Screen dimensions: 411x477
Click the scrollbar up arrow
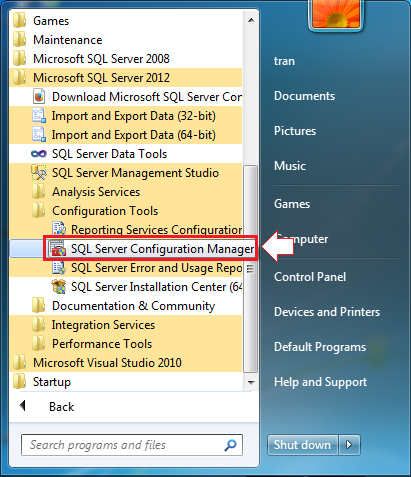pyautogui.click(x=251, y=20)
